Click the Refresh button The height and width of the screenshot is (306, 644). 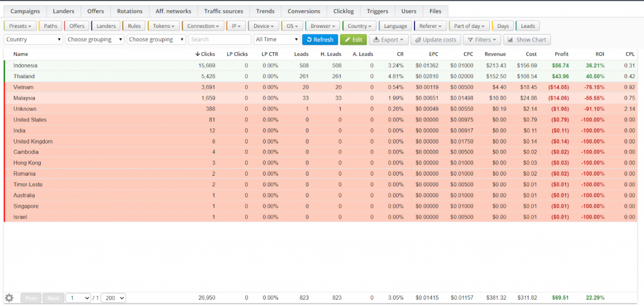320,40
